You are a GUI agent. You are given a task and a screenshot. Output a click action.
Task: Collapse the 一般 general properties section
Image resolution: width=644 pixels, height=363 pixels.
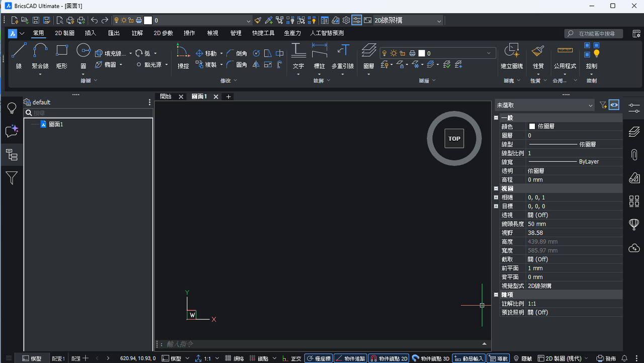click(496, 118)
